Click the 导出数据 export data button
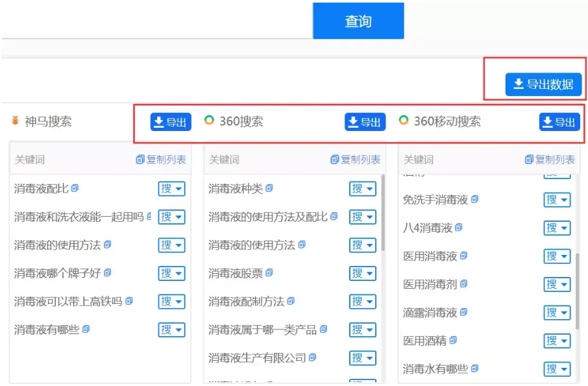The image size is (588, 386). pyautogui.click(x=543, y=84)
